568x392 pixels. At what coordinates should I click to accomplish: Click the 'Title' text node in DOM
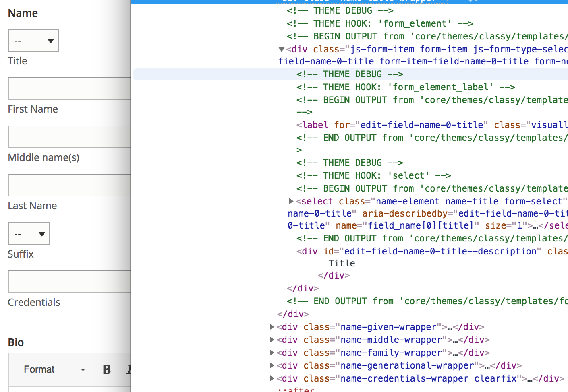click(342, 263)
